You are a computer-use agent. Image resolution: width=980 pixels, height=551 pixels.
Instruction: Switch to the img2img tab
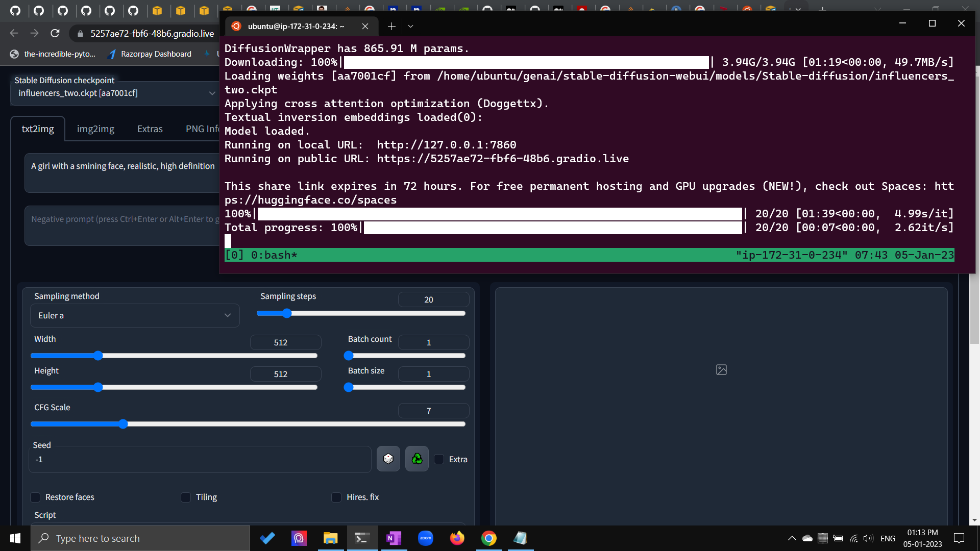click(95, 129)
